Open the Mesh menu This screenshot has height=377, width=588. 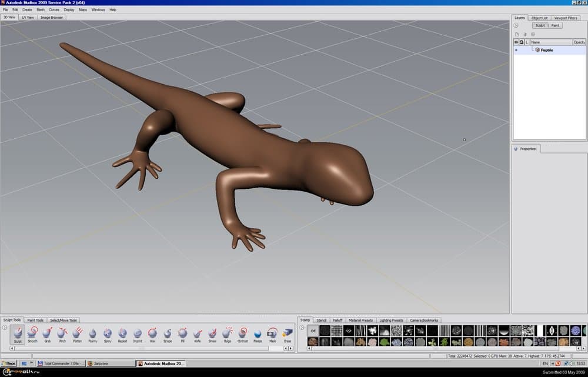(40, 10)
